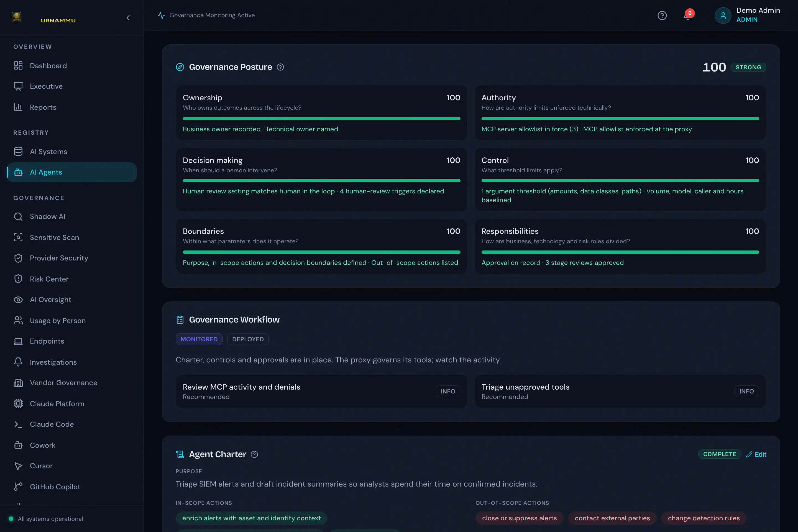Open AI Systems registry
The image size is (798, 532).
(71, 152)
